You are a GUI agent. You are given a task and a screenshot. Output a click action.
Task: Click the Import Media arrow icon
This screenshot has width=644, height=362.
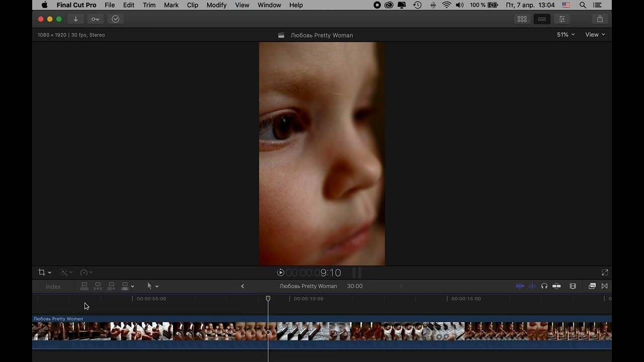pyautogui.click(x=75, y=19)
